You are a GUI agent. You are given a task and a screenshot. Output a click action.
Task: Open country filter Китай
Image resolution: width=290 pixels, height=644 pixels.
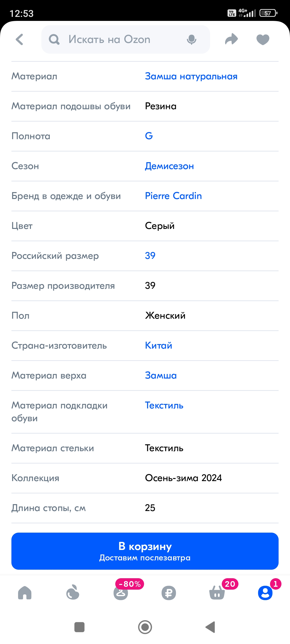click(158, 346)
